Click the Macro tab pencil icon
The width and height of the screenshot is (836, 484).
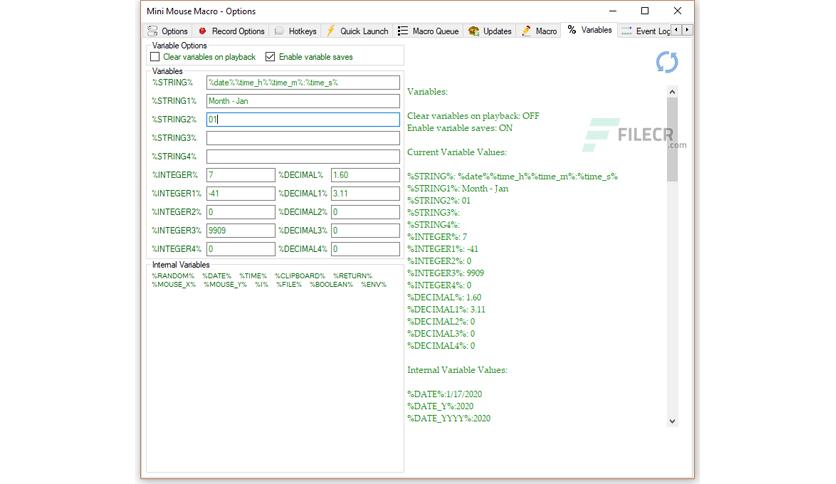click(526, 31)
